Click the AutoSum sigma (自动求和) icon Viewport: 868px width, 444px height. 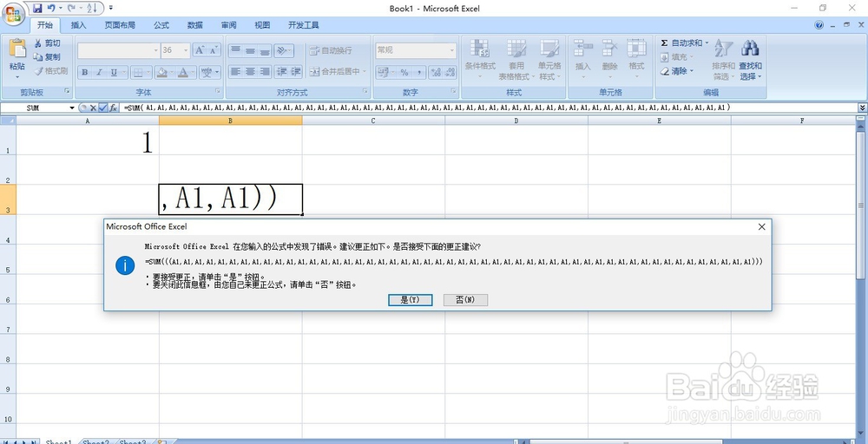coord(664,42)
